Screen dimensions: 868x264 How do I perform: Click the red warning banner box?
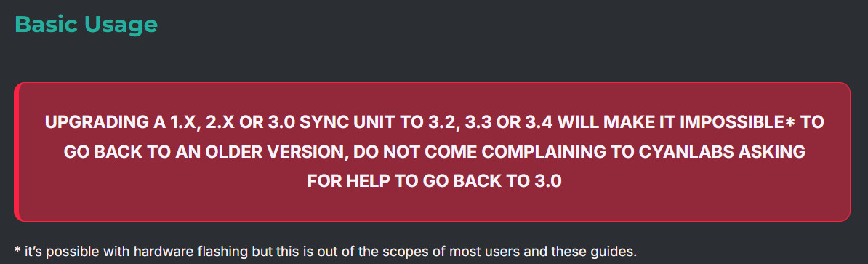click(432, 152)
